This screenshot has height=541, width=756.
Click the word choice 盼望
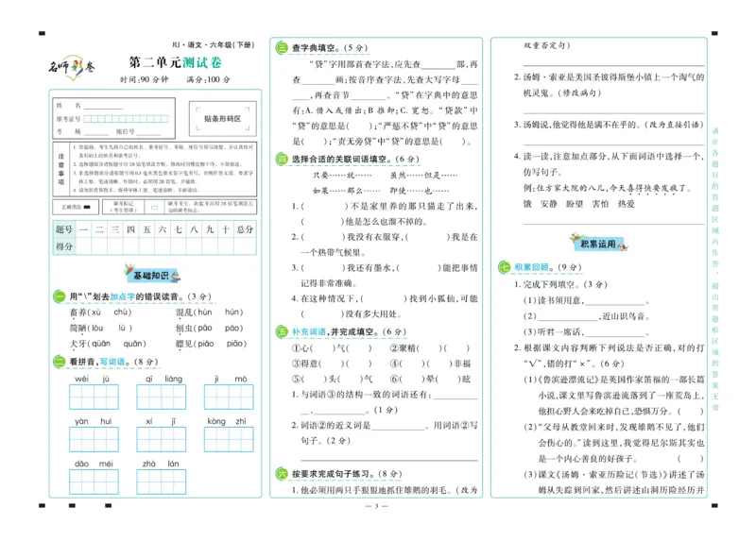pyautogui.click(x=575, y=204)
